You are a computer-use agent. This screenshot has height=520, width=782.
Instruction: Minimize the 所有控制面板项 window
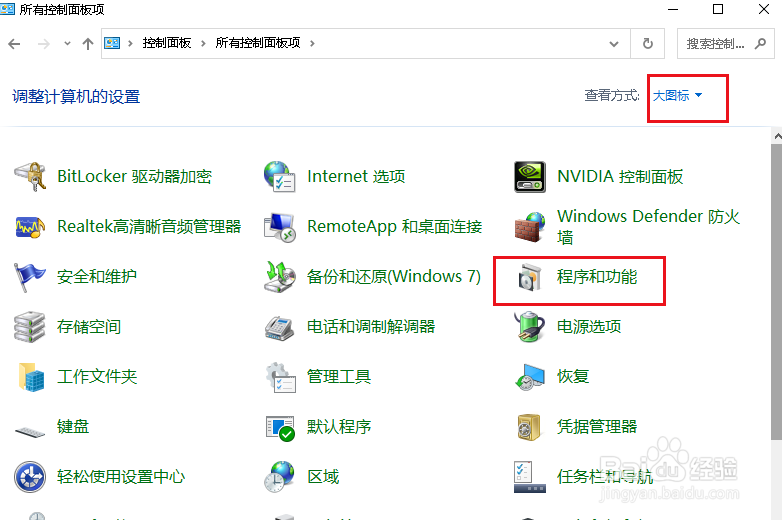pos(673,9)
